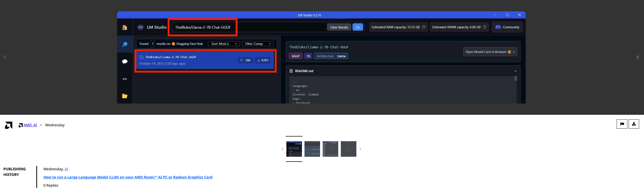644x192 pixels.
Task: Click the flag report icon
Action: click(622, 124)
